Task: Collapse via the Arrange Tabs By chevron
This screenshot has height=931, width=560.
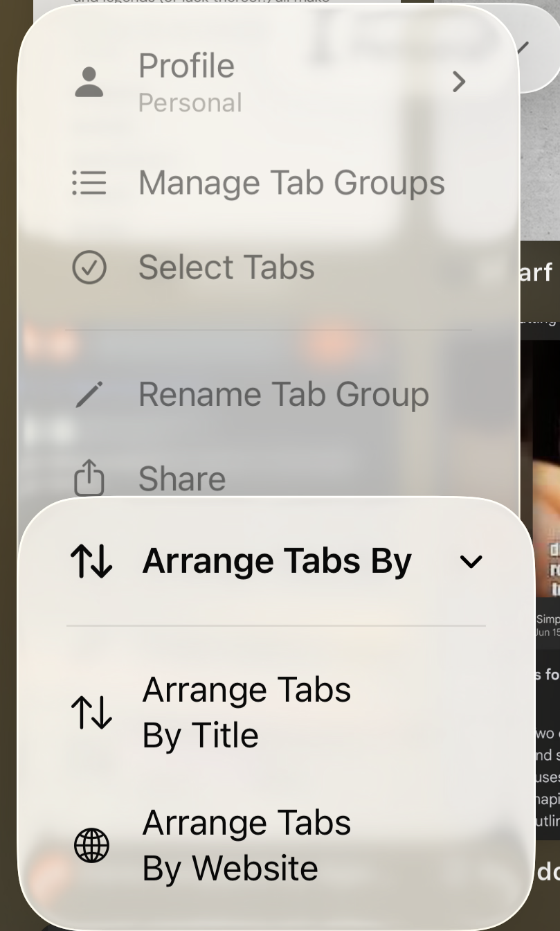Action: coord(471,562)
